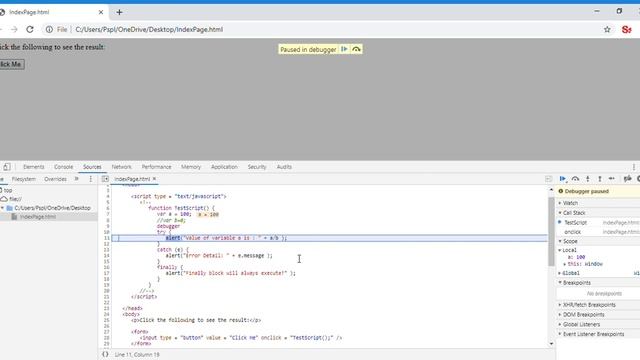Toggle device toolbar icon in DevTools

[x=7, y=167]
